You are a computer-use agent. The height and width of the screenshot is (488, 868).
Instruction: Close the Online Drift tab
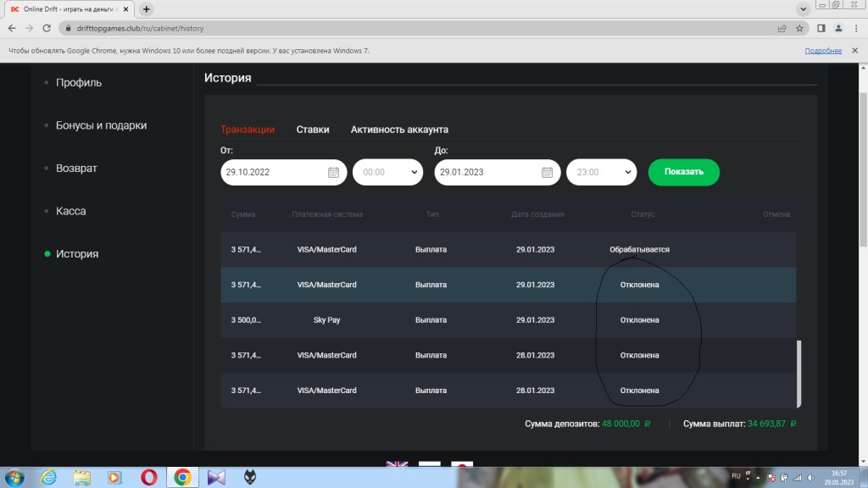(x=125, y=8)
